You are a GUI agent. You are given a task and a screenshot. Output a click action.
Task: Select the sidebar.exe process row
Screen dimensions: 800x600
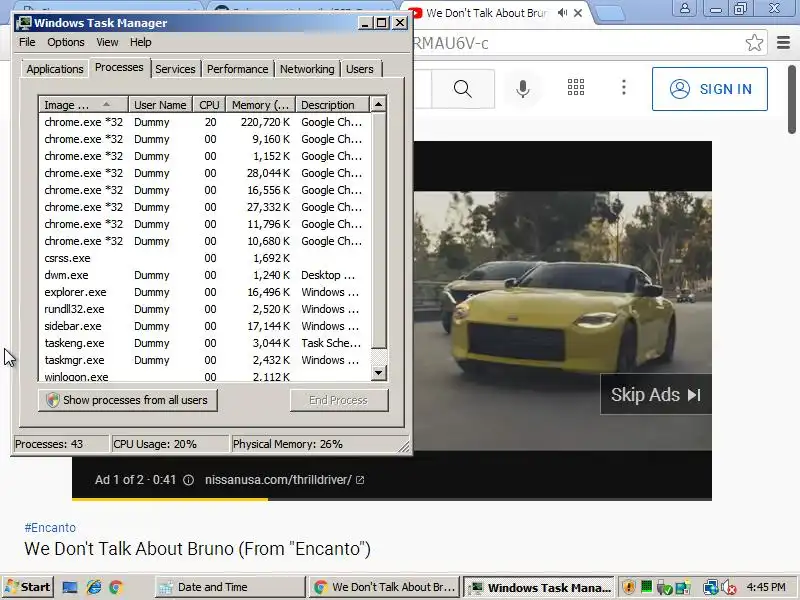pos(204,326)
